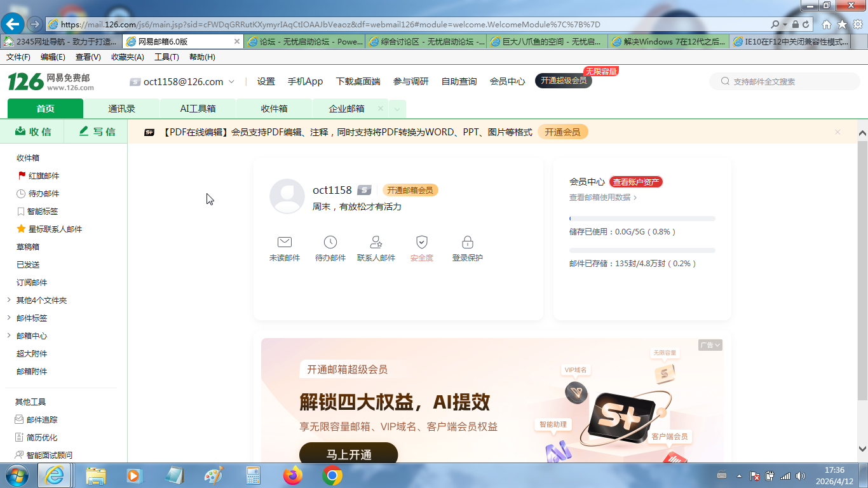Click the view account assets (查看账户资产) button
The width and height of the screenshot is (868, 488).
point(635,182)
